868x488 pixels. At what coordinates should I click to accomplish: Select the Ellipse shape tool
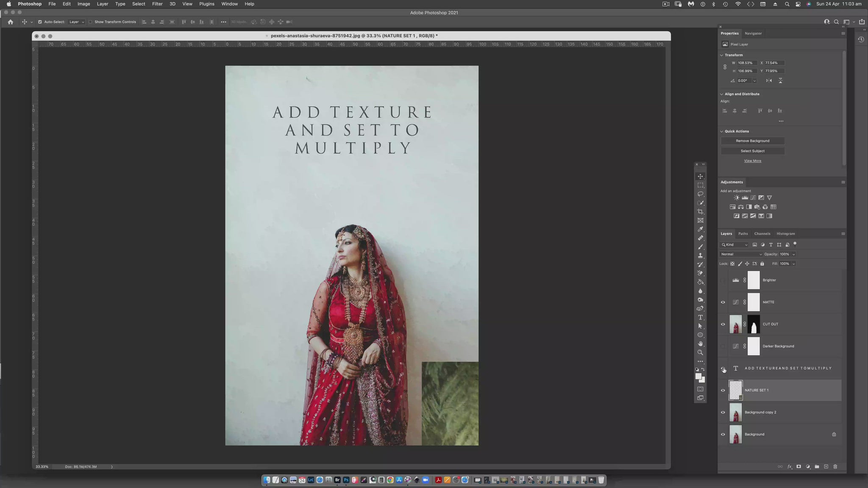pos(700,335)
